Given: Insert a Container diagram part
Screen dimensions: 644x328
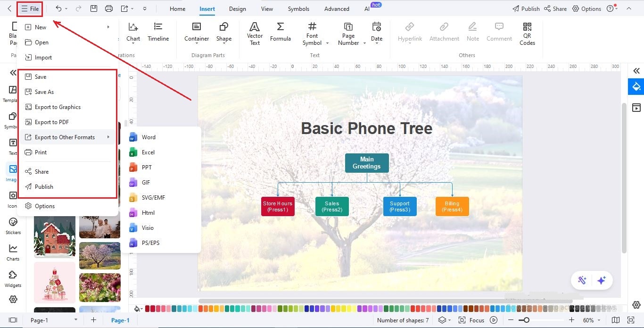Looking at the screenshot, I should pyautogui.click(x=197, y=33).
